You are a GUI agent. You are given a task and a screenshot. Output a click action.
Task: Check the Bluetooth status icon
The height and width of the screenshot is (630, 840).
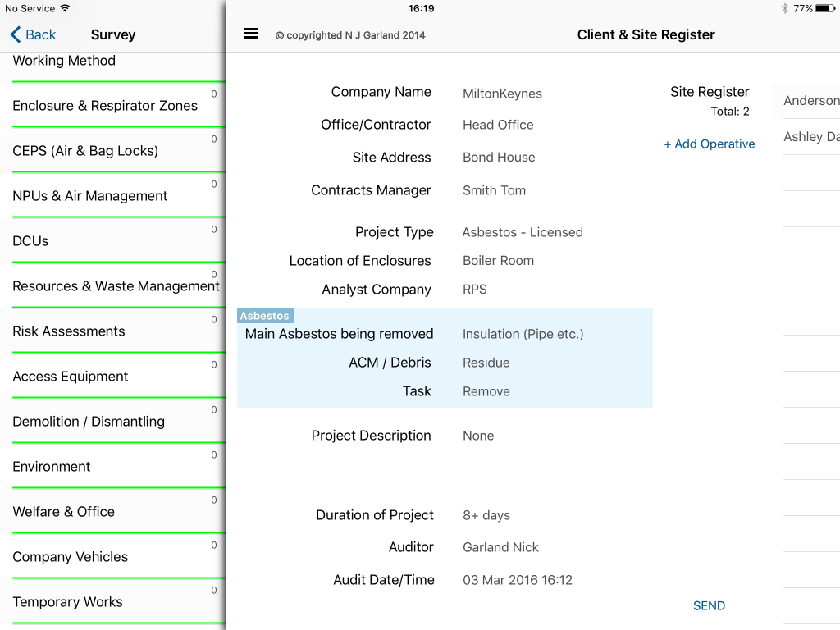(x=784, y=8)
